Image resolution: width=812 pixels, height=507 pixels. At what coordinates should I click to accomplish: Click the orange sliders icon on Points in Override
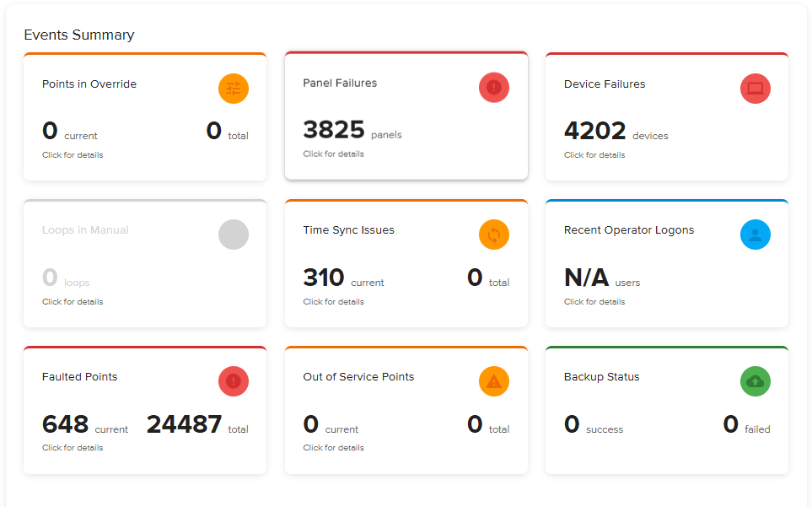click(x=234, y=89)
